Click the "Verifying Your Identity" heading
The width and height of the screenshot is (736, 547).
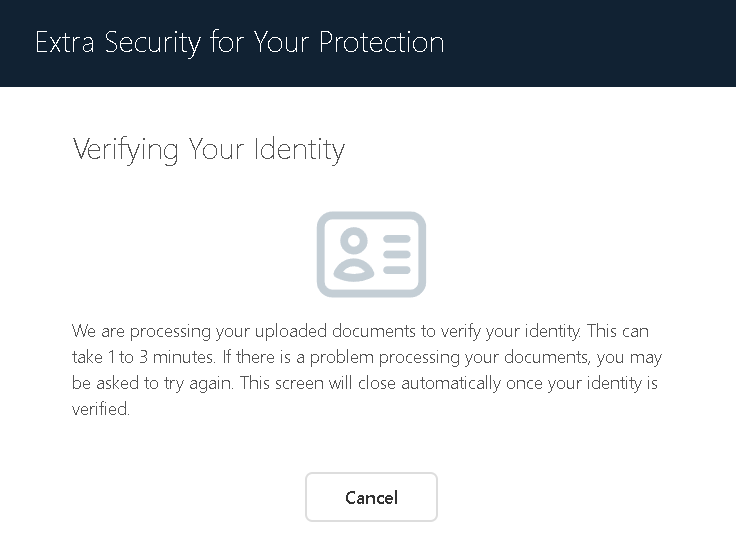coord(209,150)
